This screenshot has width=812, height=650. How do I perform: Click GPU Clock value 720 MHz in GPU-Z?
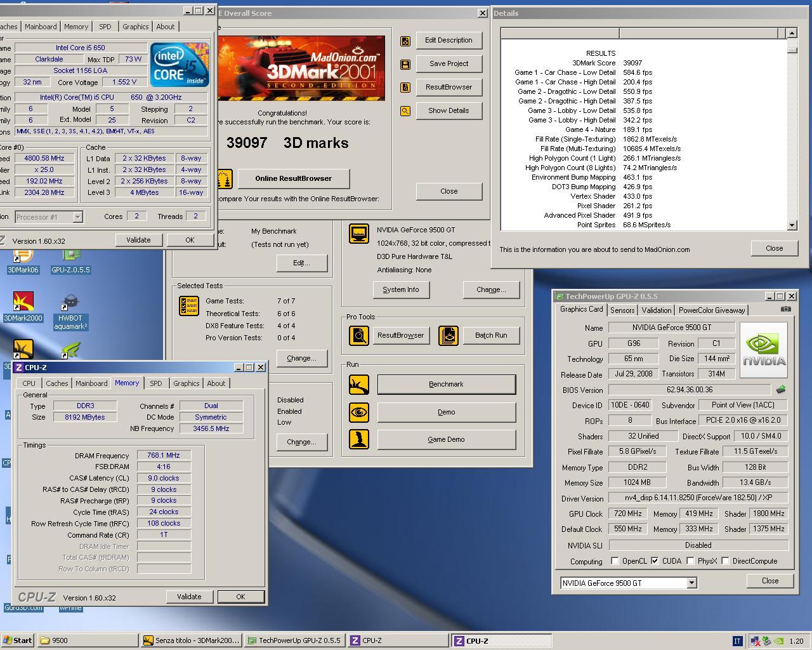pyautogui.click(x=628, y=514)
